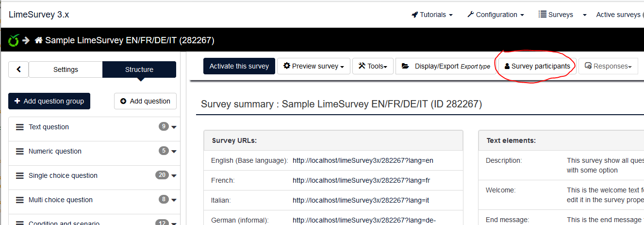Open the Tools dropdown menu
This screenshot has height=225, width=644.
pos(373,66)
